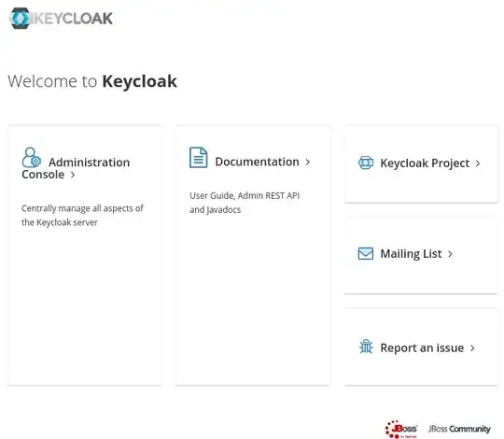The height and width of the screenshot is (439, 504).
Task: Open the Mailing List link
Action: (411, 254)
